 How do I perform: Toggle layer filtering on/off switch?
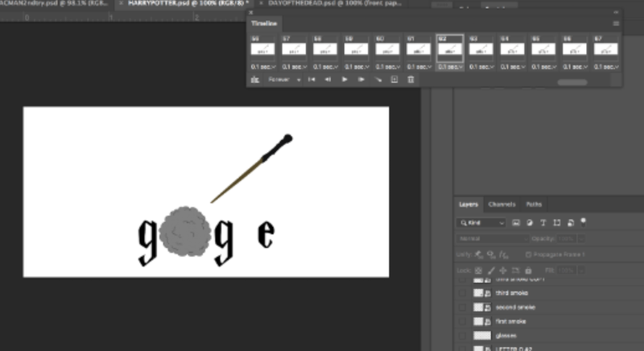click(x=583, y=222)
